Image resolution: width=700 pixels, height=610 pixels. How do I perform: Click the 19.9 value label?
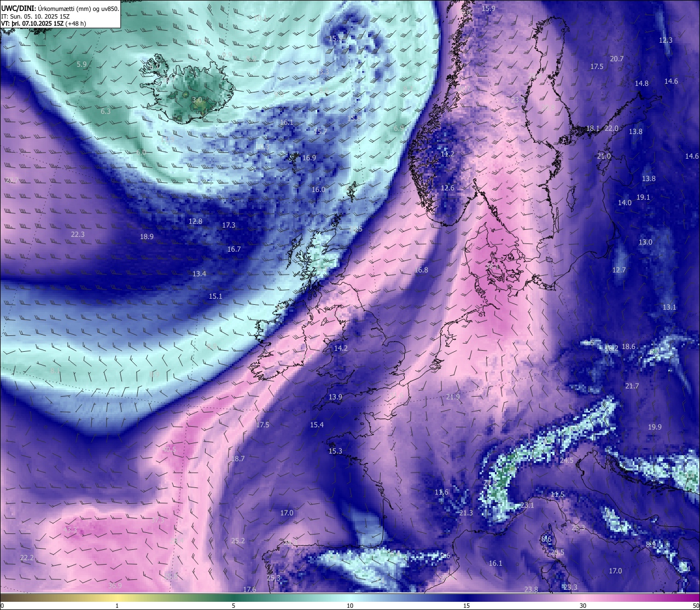(x=655, y=427)
